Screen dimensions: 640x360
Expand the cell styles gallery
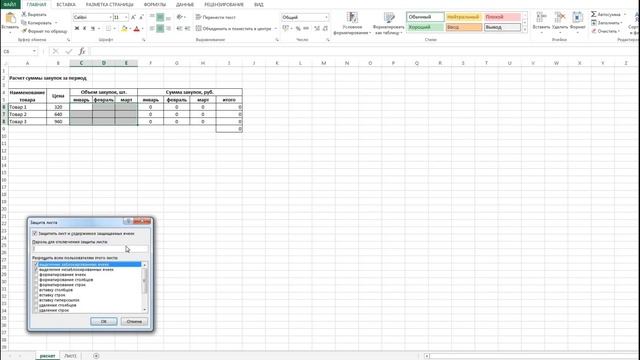525,29
